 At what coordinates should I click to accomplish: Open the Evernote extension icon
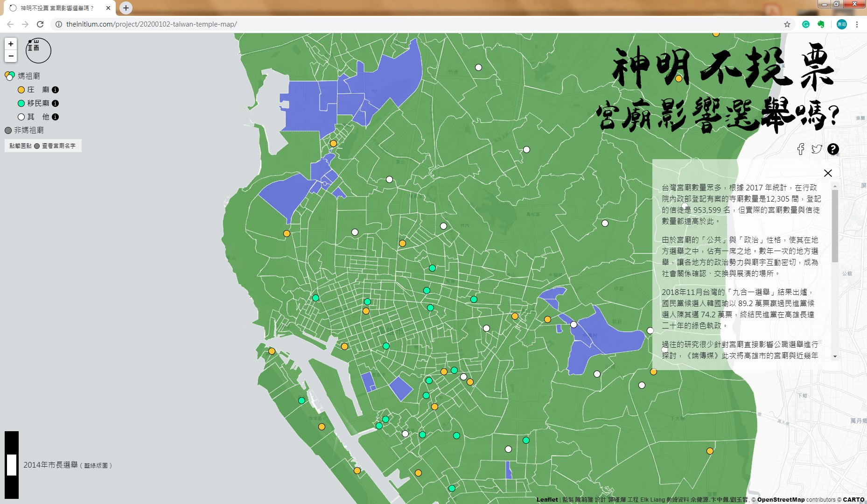(821, 24)
